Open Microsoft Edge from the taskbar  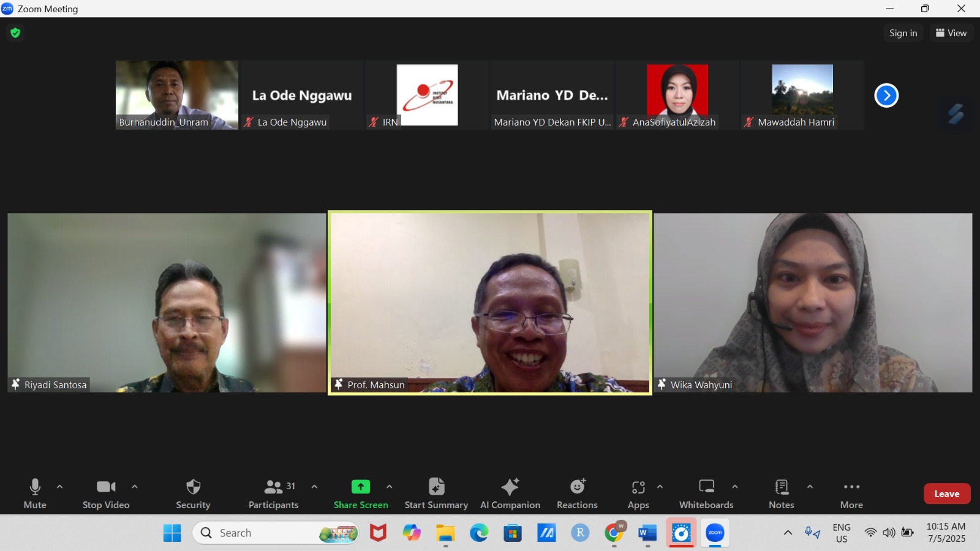coord(479,533)
